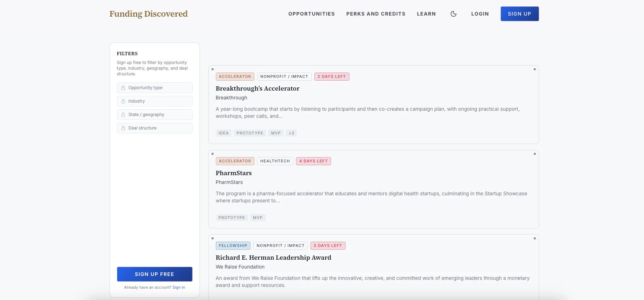Click Prototype tag on Breakthrough's card
The height and width of the screenshot is (300, 644).
pyautogui.click(x=250, y=133)
